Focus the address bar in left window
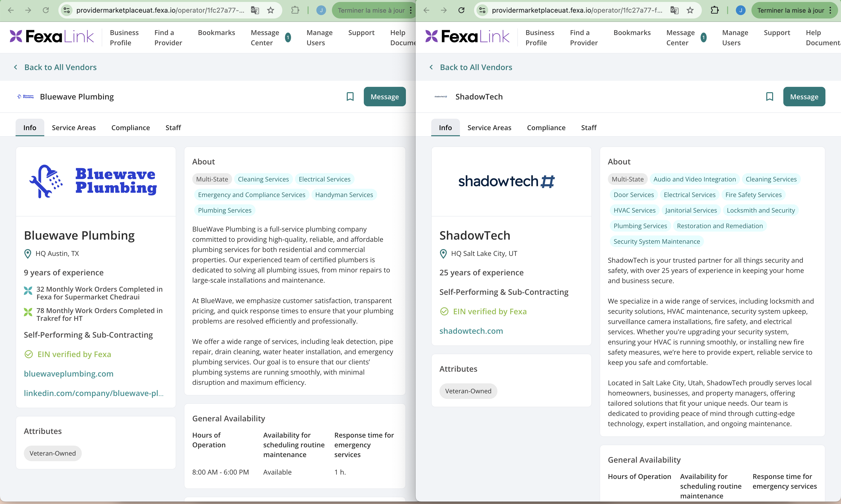 coord(160,10)
